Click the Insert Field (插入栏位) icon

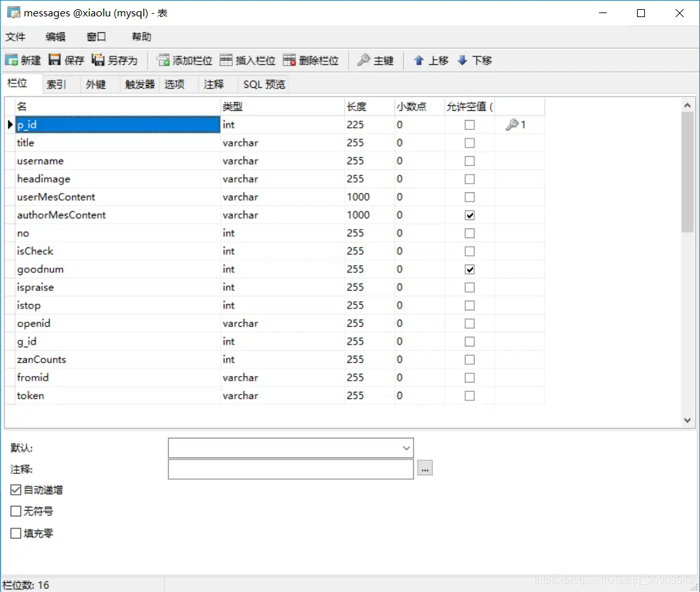226,60
